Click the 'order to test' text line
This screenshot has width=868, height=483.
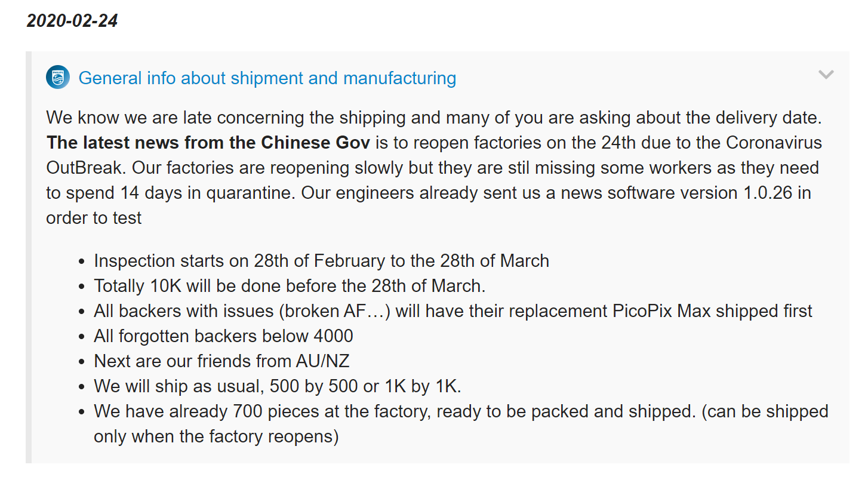point(94,218)
